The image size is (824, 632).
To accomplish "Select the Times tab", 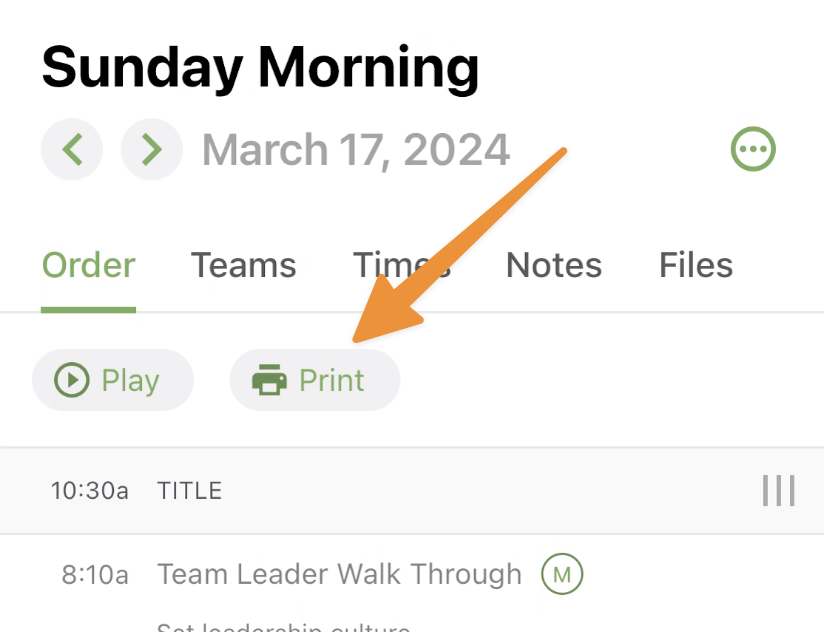I will 402,265.
